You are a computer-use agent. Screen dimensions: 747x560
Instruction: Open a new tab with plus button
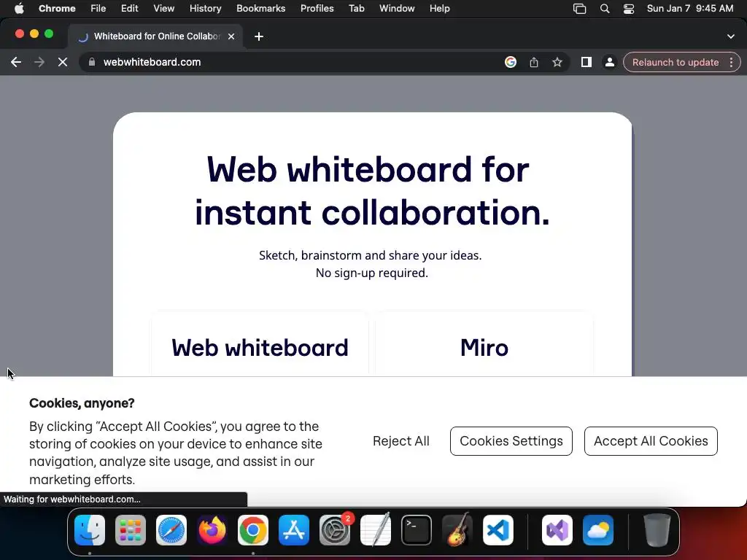click(x=259, y=36)
